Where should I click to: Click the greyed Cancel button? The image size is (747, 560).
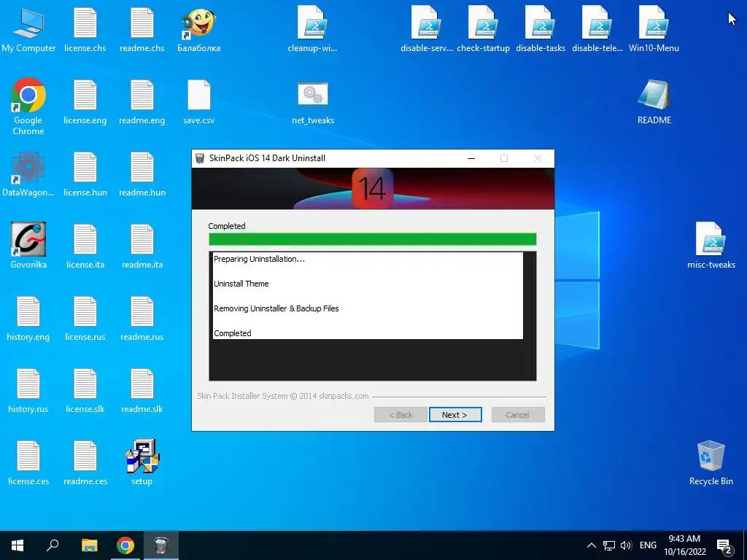coord(518,415)
